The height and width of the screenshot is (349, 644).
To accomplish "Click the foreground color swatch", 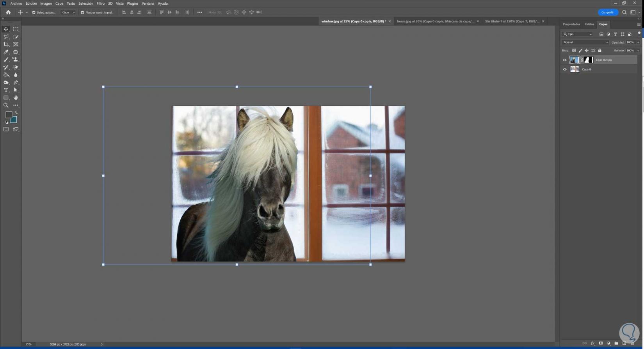I will (9, 115).
